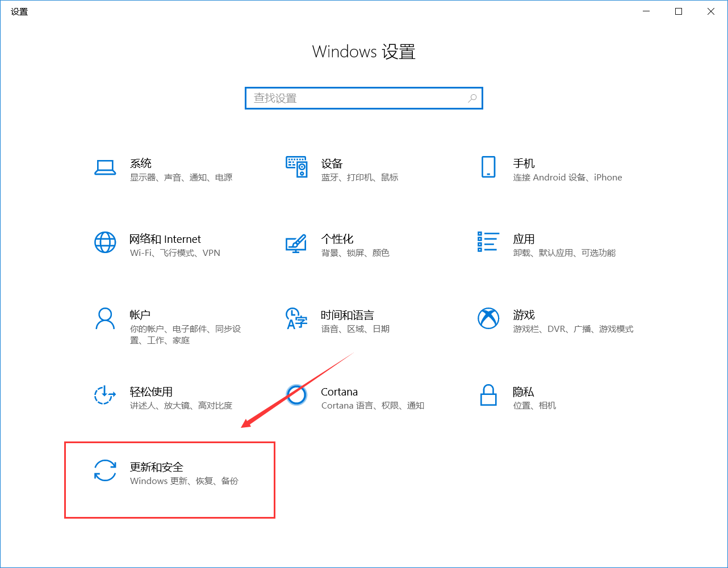Click the text Wi-Fi、飞行模式、VPN
Screen dimensions: 728x568
(x=175, y=253)
